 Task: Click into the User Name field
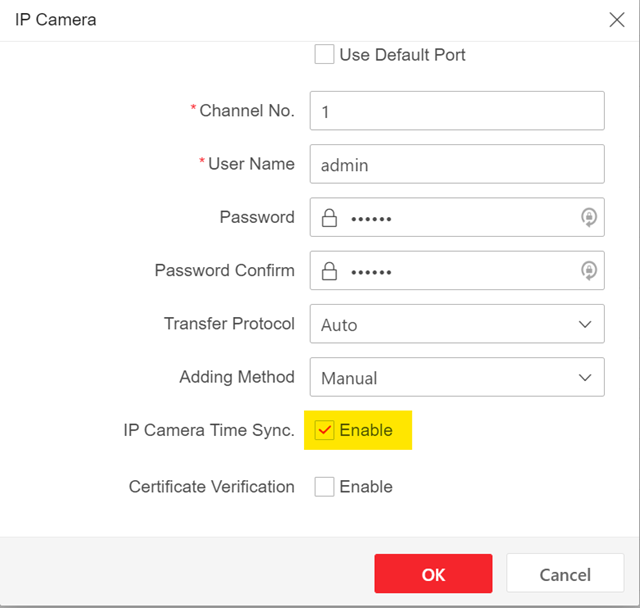(x=456, y=164)
